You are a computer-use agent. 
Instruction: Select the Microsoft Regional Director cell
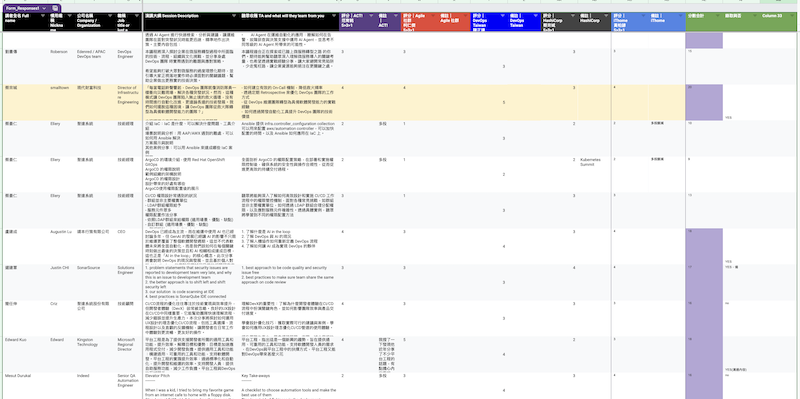pyautogui.click(x=129, y=354)
